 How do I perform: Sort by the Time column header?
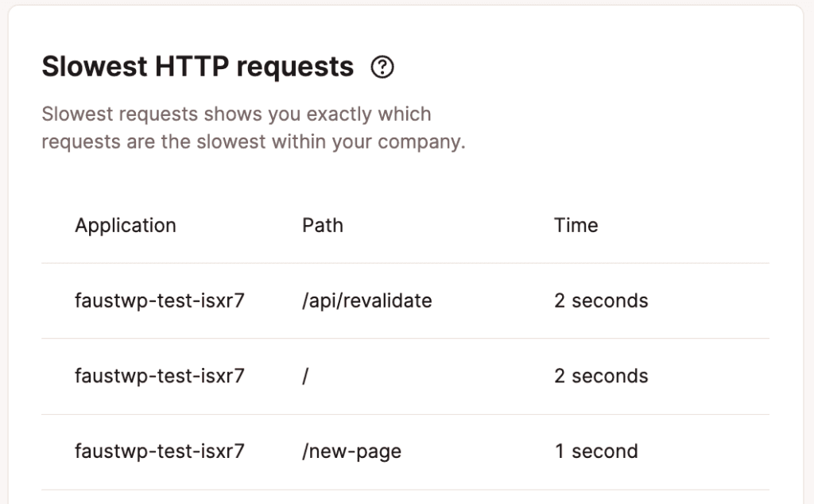pyautogui.click(x=576, y=225)
